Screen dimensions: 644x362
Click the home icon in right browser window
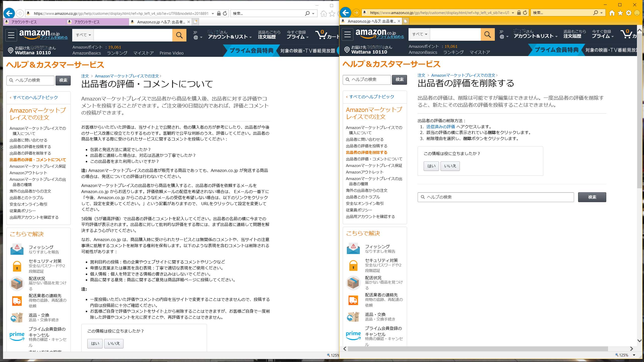(612, 13)
